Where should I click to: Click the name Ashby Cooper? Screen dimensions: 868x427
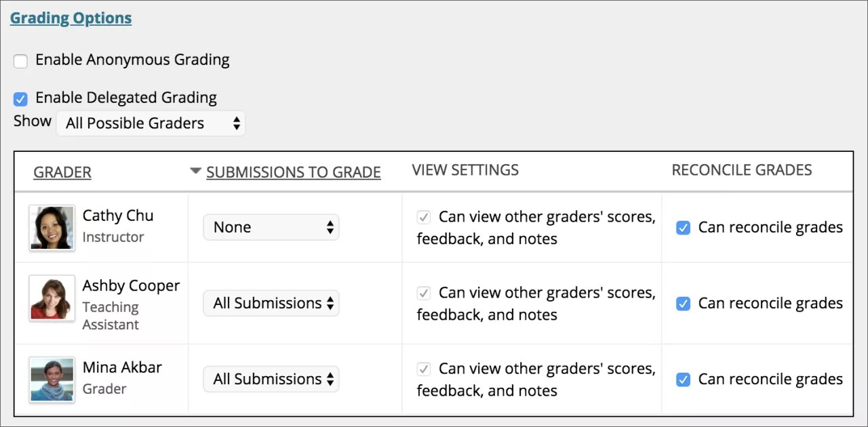(x=131, y=285)
